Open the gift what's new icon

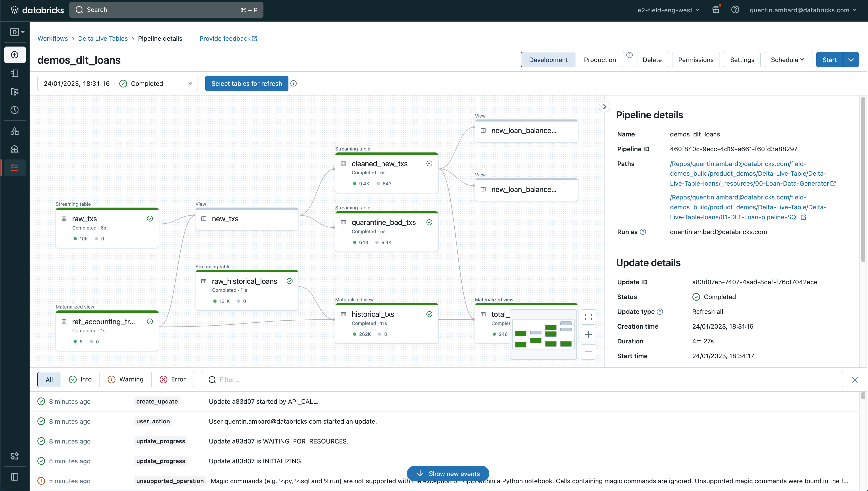tap(715, 10)
